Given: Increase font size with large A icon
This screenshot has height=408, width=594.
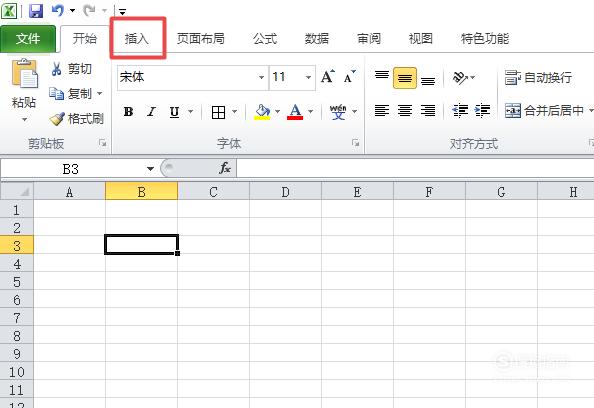Looking at the screenshot, I should pyautogui.click(x=328, y=77).
